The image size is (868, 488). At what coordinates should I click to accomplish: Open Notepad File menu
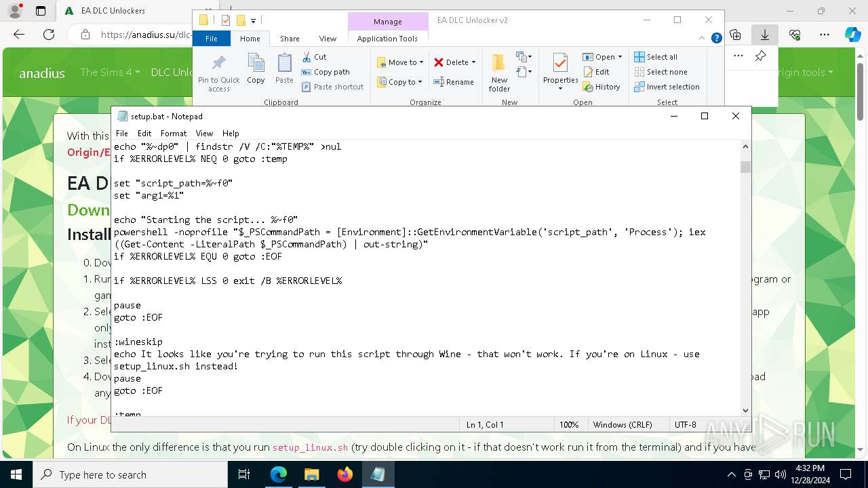pyautogui.click(x=121, y=134)
